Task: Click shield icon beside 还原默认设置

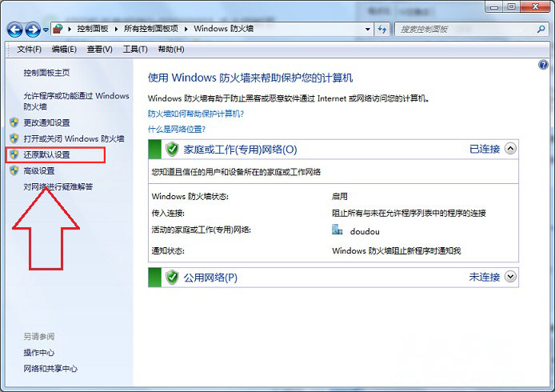Action: 14,154
